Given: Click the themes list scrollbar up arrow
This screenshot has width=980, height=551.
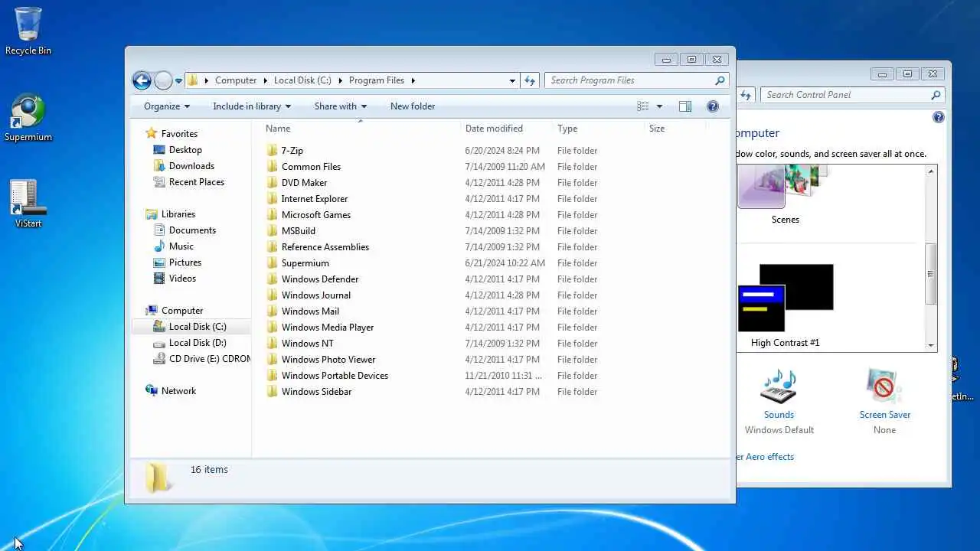Looking at the screenshot, I should coord(931,171).
